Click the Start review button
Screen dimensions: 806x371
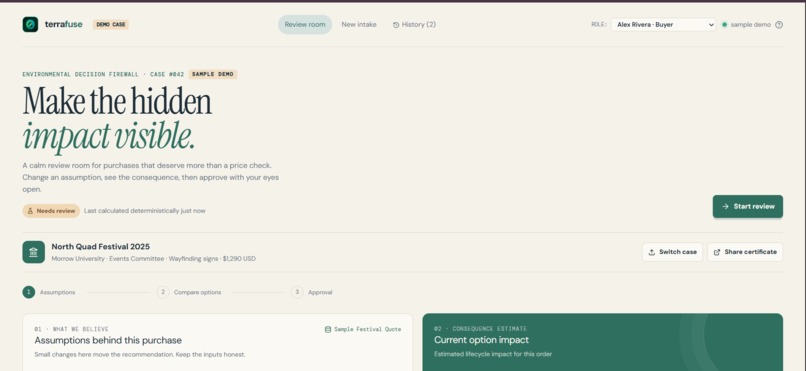[x=748, y=207]
